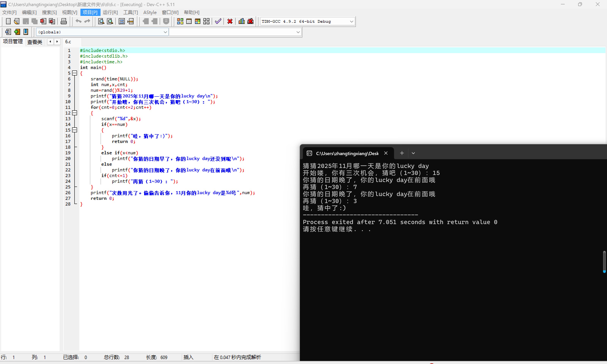Viewport: 607px width, 364px height.
Task: Collapse the for loop fold at line 12
Action: click(75, 113)
